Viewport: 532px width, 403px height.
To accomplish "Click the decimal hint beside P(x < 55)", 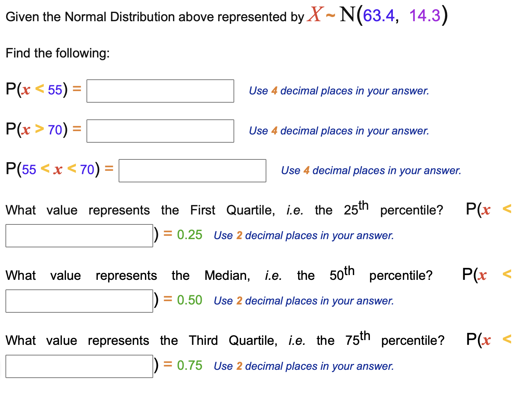I will [339, 91].
